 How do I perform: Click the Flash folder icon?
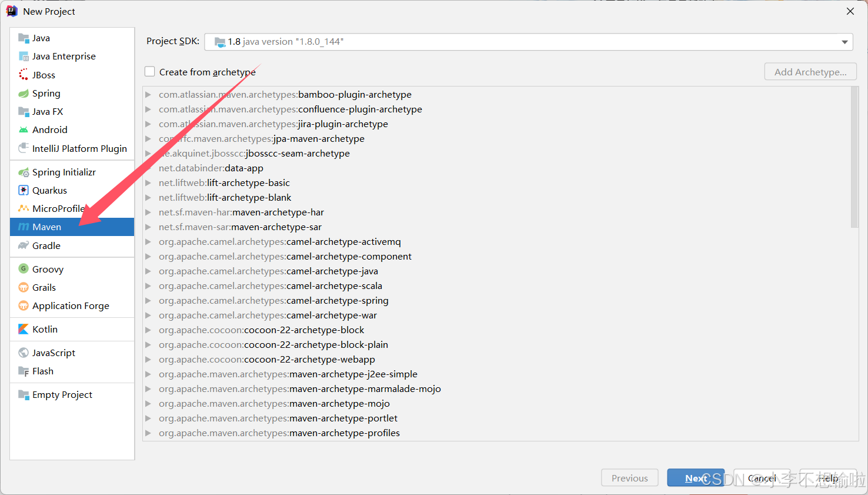(24, 371)
